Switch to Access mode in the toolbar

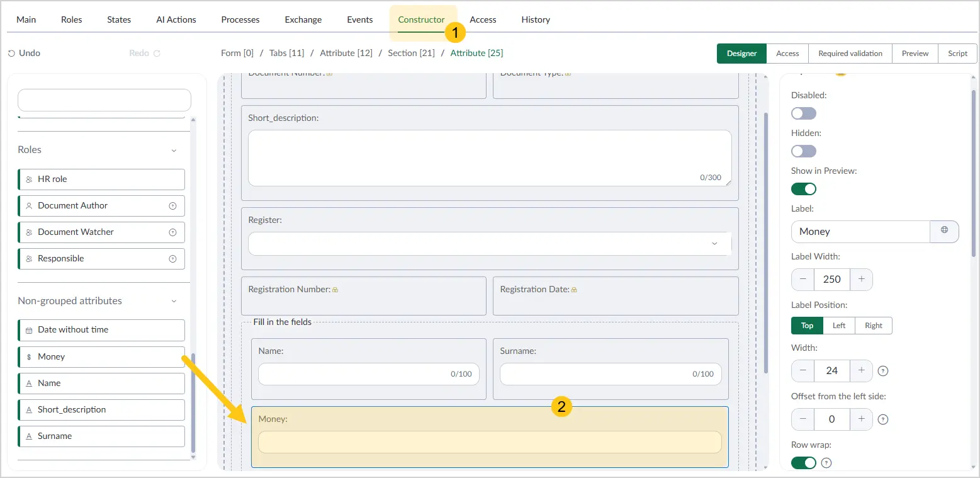pyautogui.click(x=787, y=54)
